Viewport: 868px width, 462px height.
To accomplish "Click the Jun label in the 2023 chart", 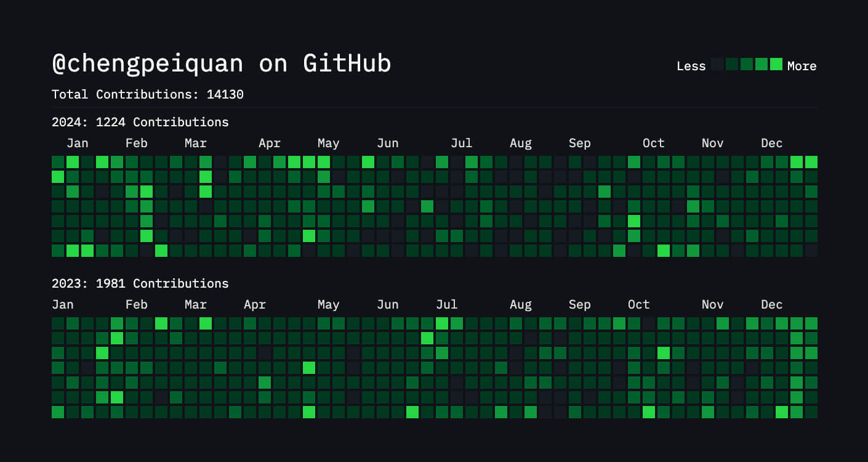I will click(x=388, y=304).
